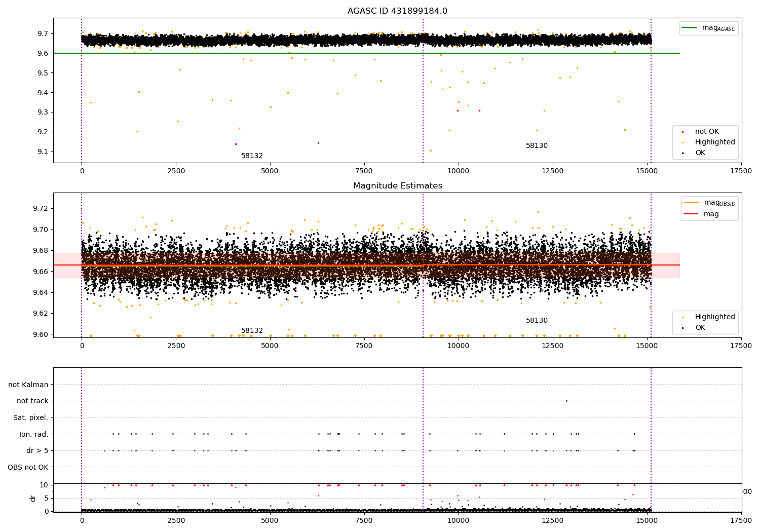Click the "12500" x-tick under the bottom plot

coord(553,520)
